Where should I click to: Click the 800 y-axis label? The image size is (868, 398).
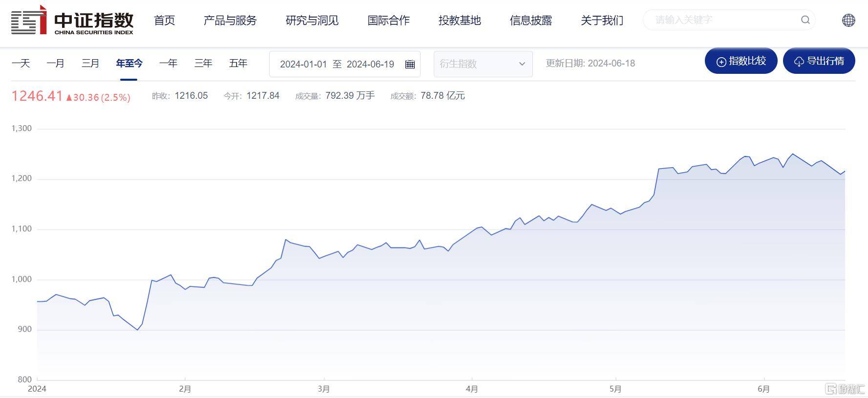pos(24,379)
